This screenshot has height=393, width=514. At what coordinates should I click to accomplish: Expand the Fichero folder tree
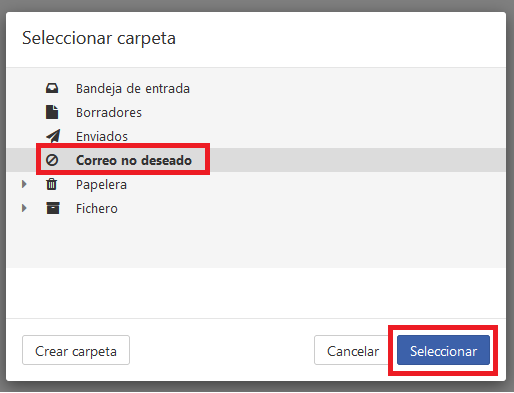coord(24,208)
